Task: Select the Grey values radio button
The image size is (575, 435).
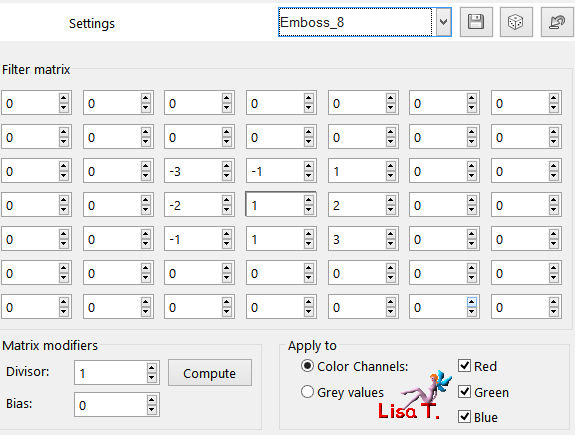Action: (307, 392)
